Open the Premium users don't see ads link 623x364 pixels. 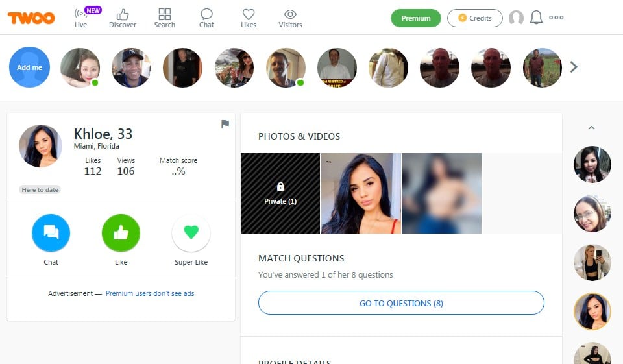pyautogui.click(x=150, y=293)
